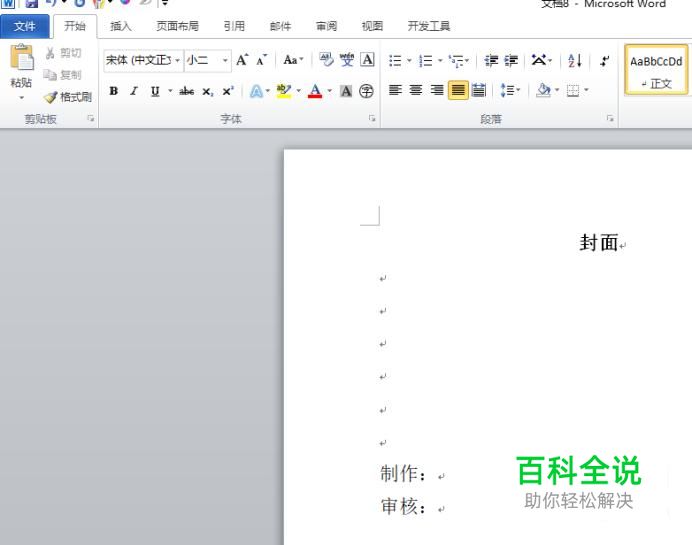Viewport: 692px width, 545px height.
Task: Open the clipboard pane launcher
Action: [90, 118]
